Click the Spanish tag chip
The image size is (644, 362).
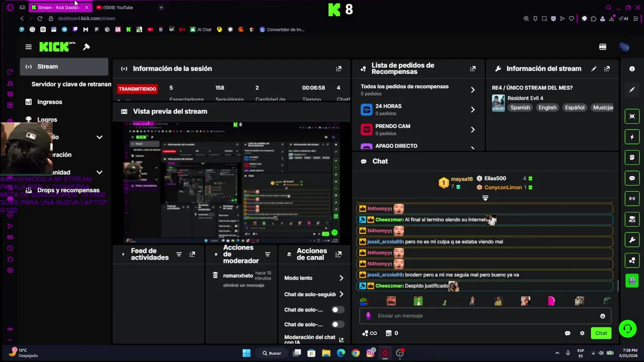(x=520, y=108)
